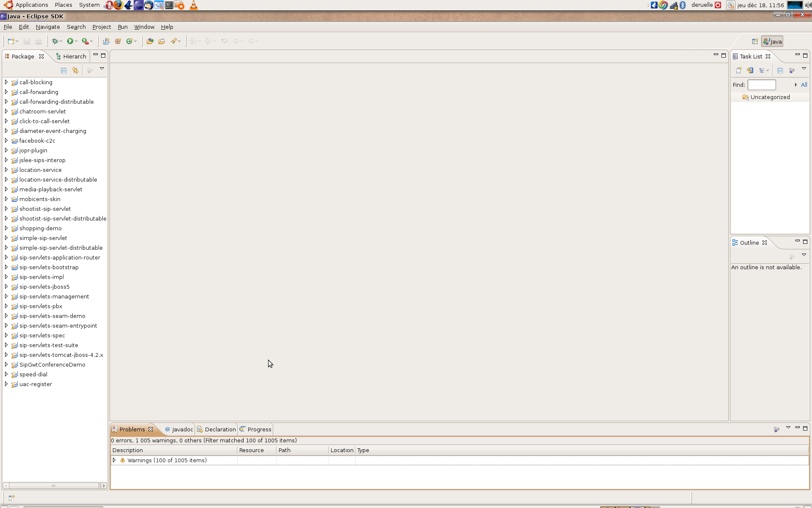Open the Debug button dropdown arrow

[61, 41]
